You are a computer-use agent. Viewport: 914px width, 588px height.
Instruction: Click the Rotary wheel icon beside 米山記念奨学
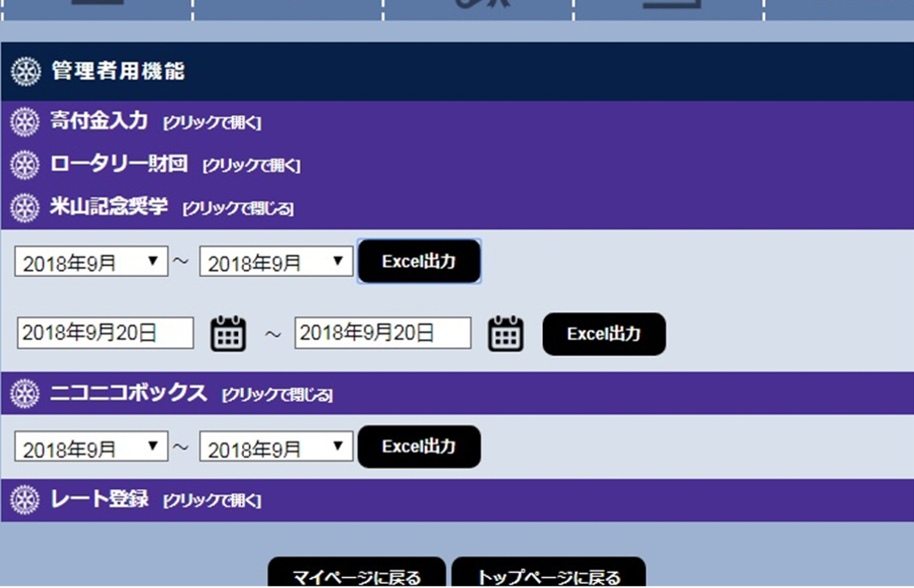click(x=26, y=208)
